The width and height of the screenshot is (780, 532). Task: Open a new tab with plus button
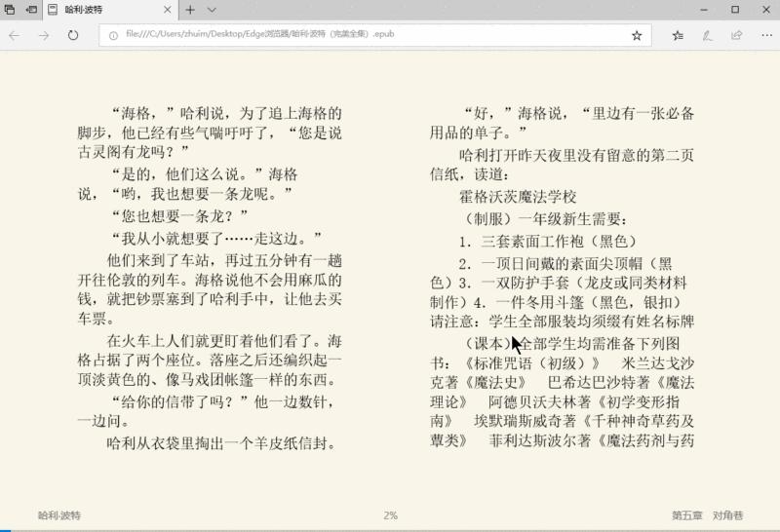(x=190, y=10)
